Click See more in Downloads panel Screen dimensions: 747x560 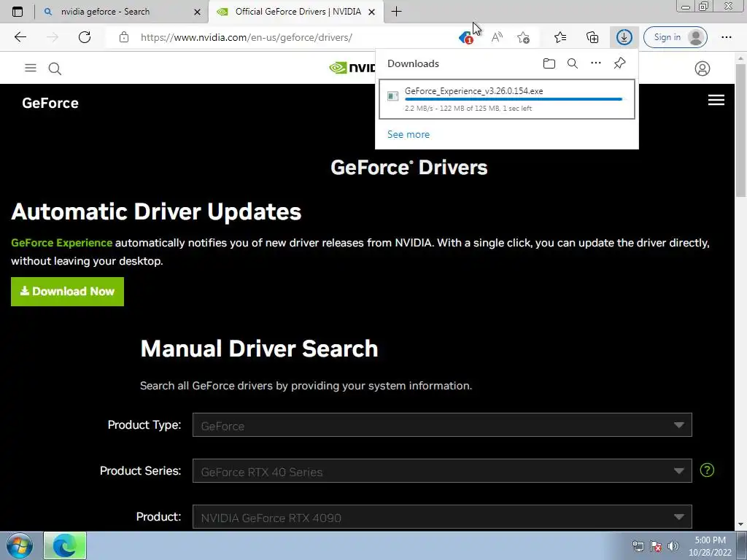point(409,134)
